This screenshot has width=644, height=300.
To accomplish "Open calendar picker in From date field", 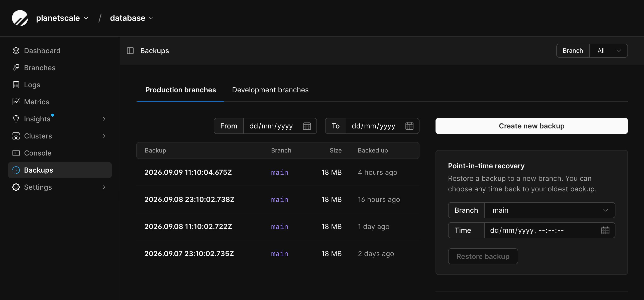I will 307,126.
